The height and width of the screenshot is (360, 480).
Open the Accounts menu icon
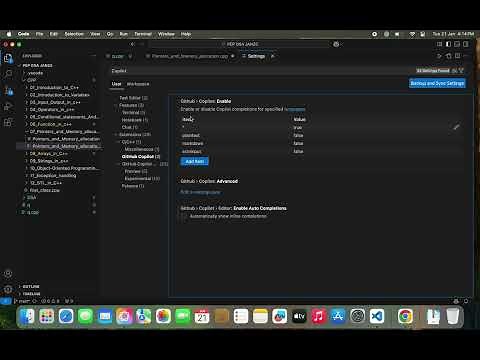point(8,274)
